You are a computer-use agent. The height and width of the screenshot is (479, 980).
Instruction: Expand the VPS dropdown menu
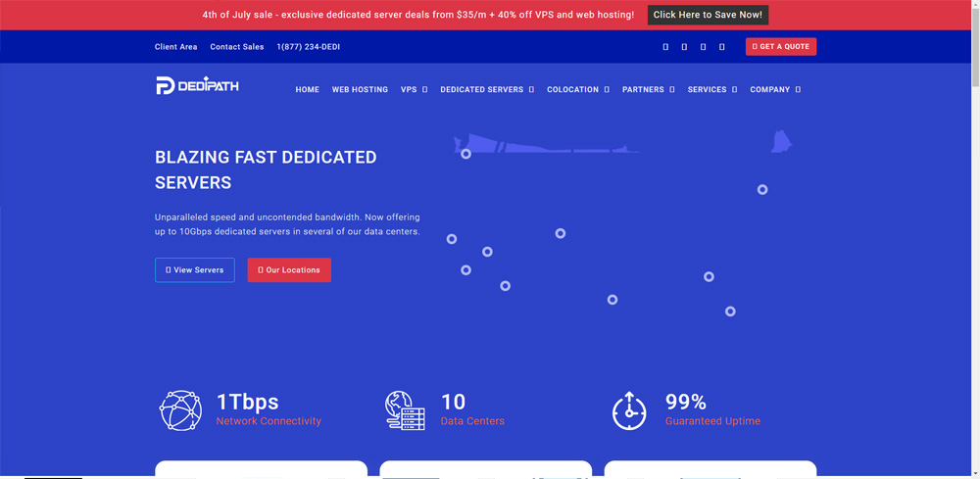[x=414, y=89]
